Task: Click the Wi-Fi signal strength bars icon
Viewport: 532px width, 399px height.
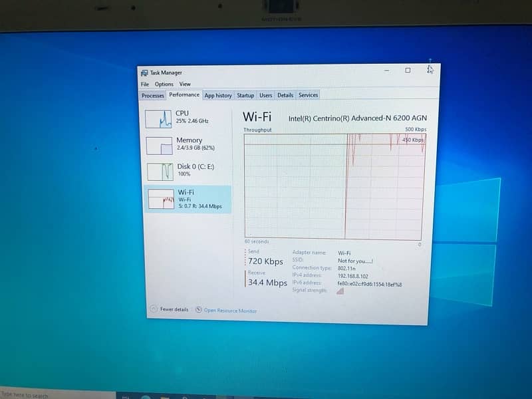Action: [x=340, y=291]
